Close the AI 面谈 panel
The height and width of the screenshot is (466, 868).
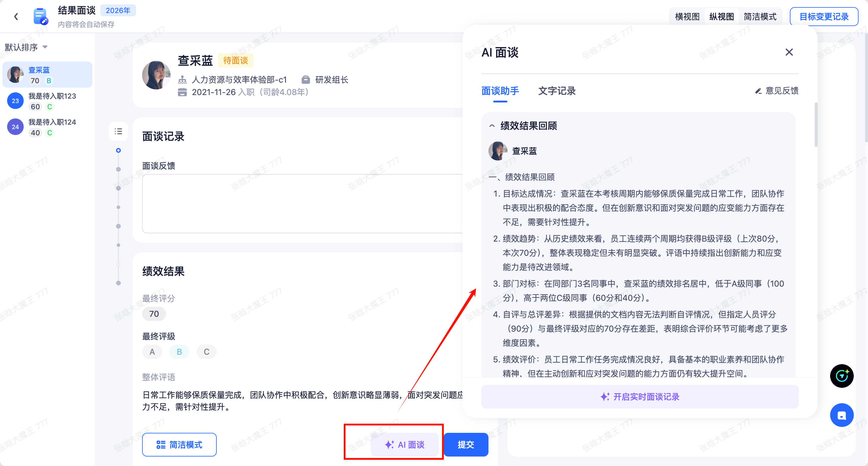789,52
